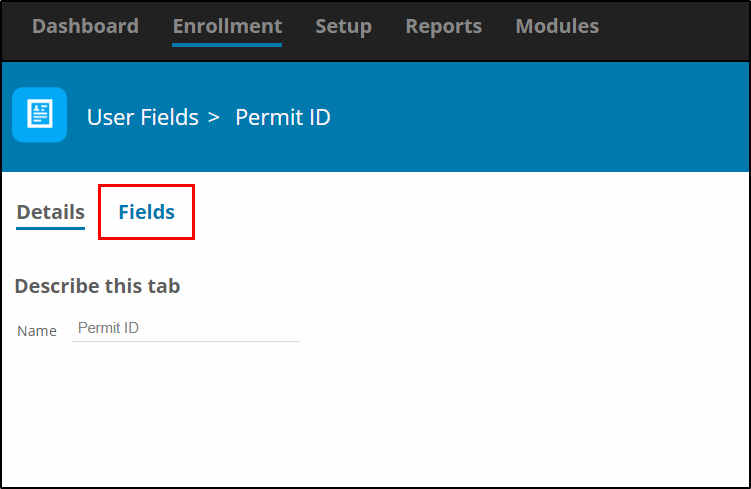Click empty dark navbar right of Modules

pos(673,29)
